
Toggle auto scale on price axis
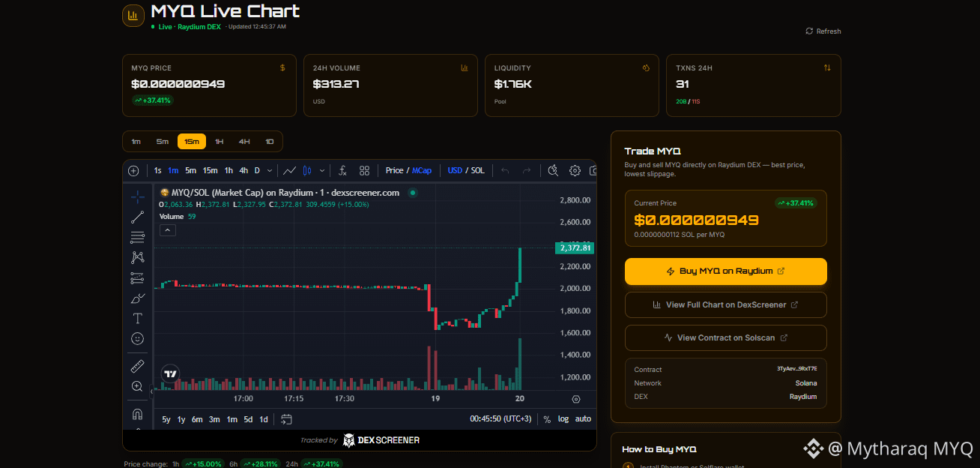tap(583, 419)
